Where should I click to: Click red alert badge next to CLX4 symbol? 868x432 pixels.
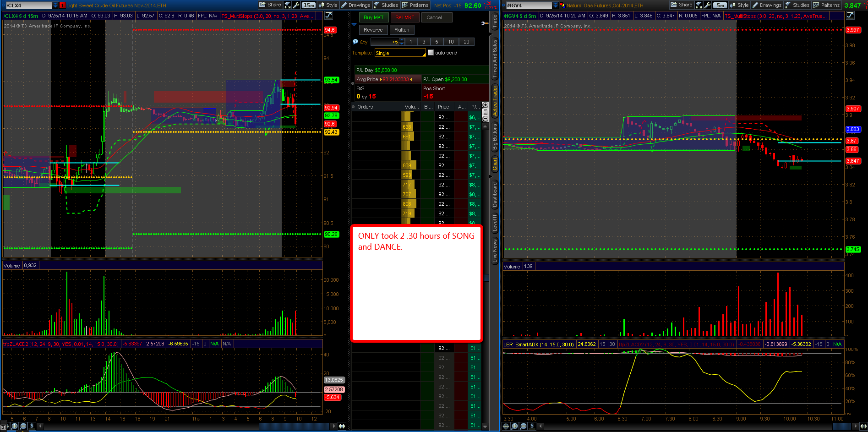coord(63,5)
